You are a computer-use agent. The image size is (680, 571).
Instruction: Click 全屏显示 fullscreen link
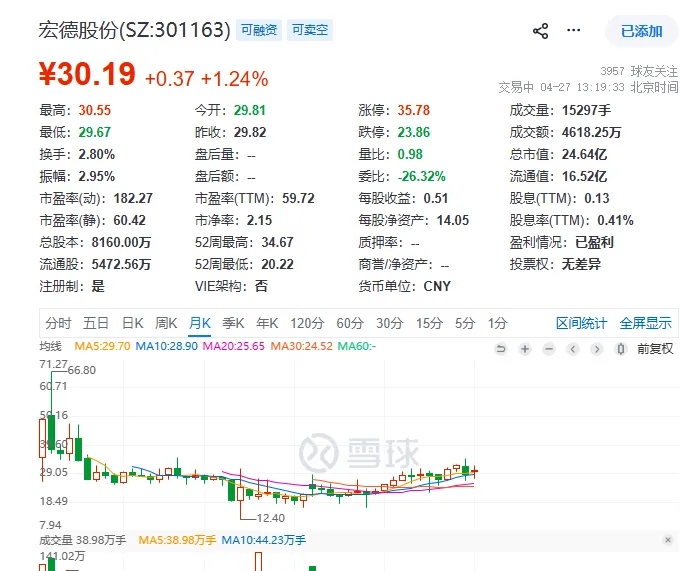(x=646, y=323)
